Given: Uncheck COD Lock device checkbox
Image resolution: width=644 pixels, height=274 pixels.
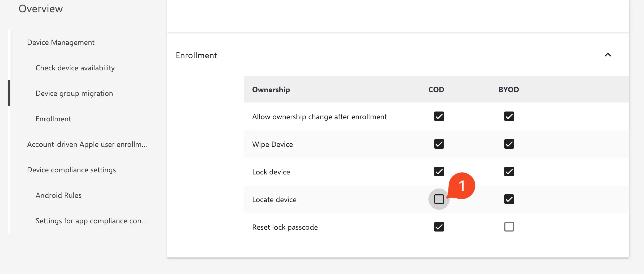Looking at the screenshot, I should [439, 172].
